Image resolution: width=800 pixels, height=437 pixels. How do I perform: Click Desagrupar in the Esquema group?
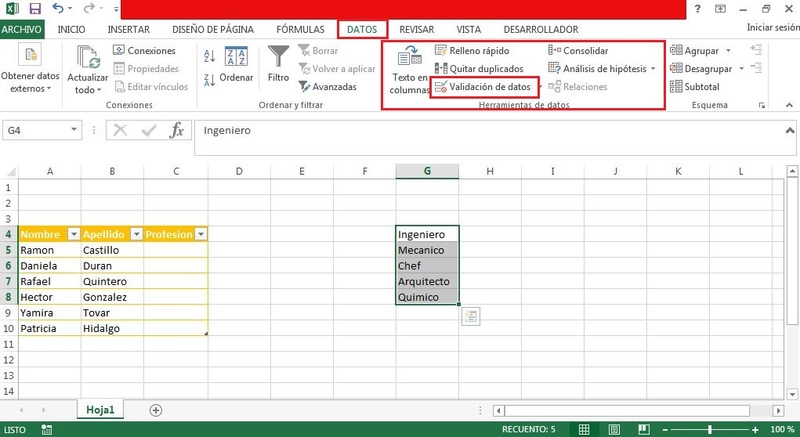click(x=701, y=68)
